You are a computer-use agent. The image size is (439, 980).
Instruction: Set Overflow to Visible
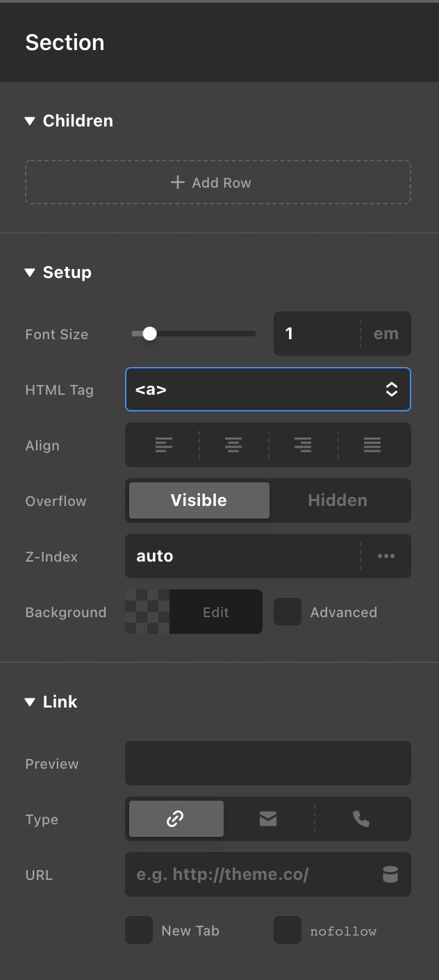click(x=199, y=500)
